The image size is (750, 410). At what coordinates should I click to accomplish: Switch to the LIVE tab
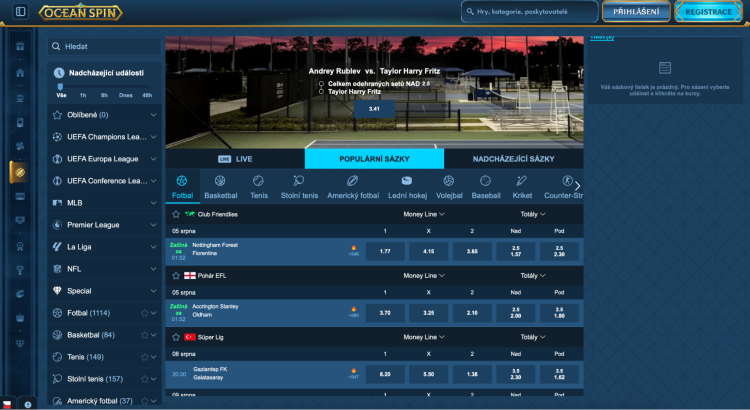tap(235, 159)
